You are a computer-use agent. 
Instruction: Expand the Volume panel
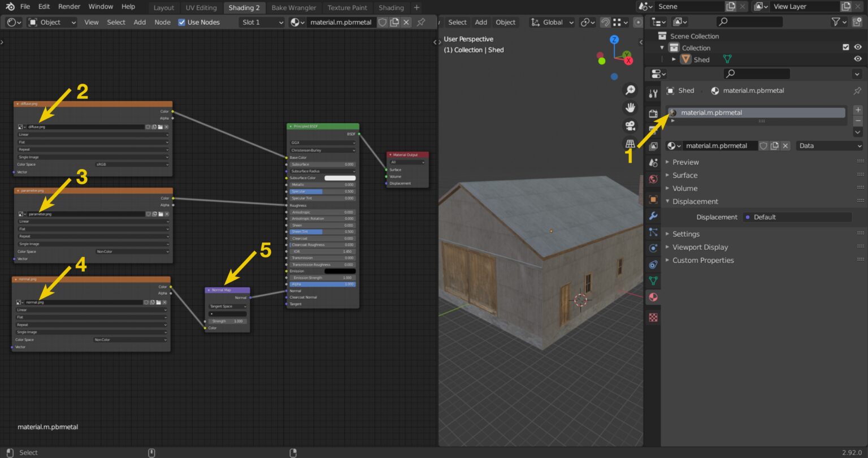point(685,188)
